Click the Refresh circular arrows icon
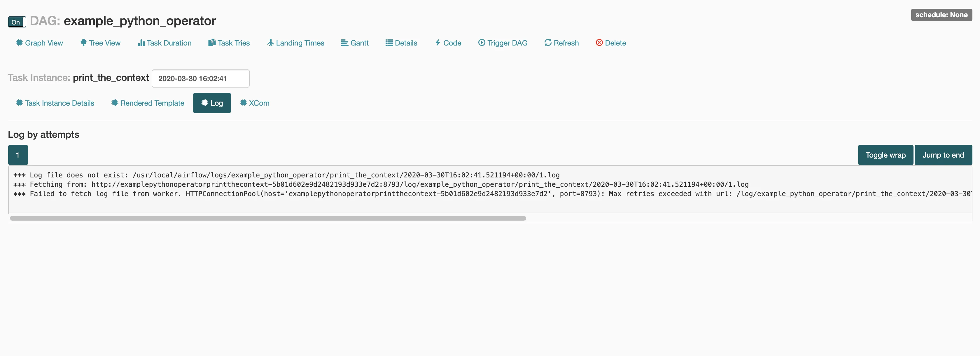The height and width of the screenshot is (356, 980). [548, 43]
